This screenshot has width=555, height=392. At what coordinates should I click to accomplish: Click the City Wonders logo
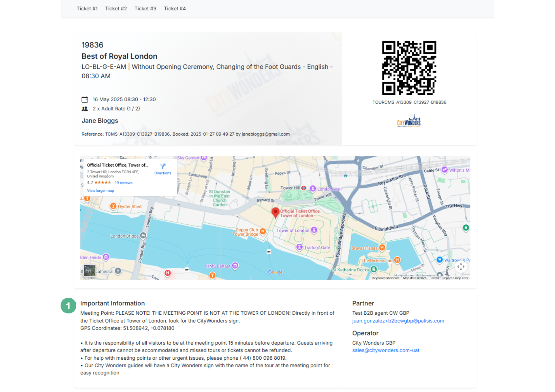click(x=409, y=121)
